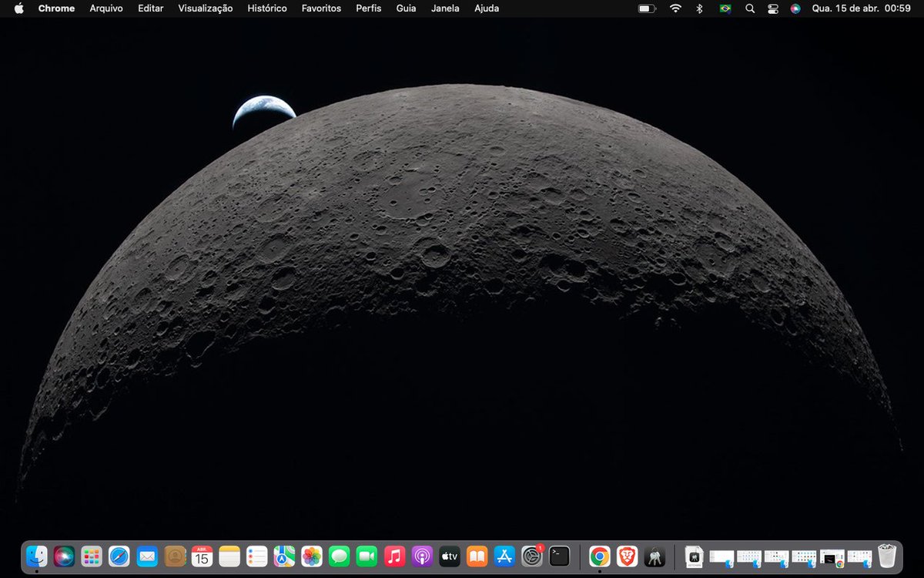Open Brave browser from the Dock
924x578 pixels.
628,556
